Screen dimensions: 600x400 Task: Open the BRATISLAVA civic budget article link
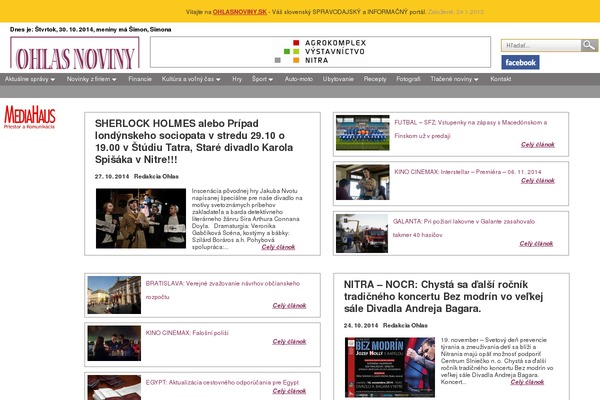tap(223, 290)
